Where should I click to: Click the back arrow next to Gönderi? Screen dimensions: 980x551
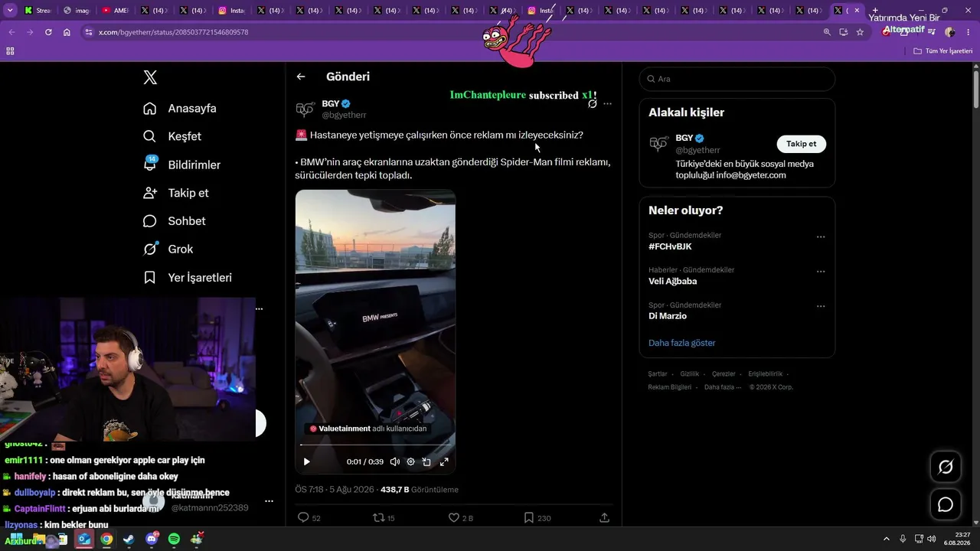point(301,77)
